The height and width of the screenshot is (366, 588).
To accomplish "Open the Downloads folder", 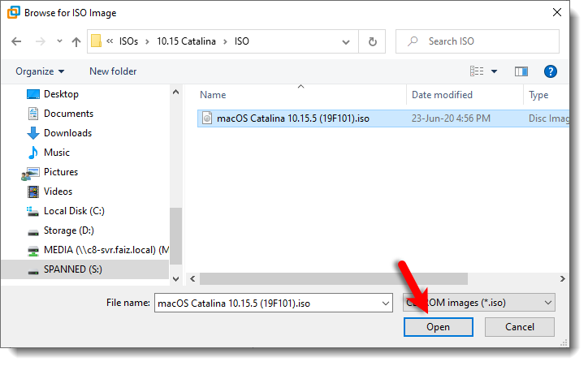I will click(68, 133).
